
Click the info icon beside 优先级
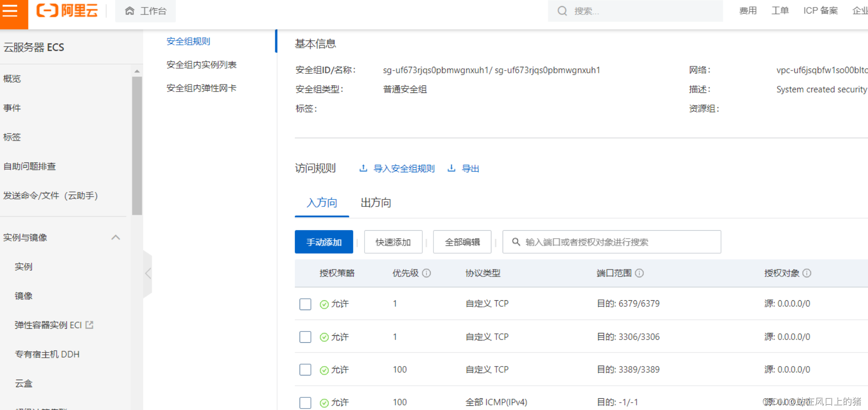click(427, 273)
